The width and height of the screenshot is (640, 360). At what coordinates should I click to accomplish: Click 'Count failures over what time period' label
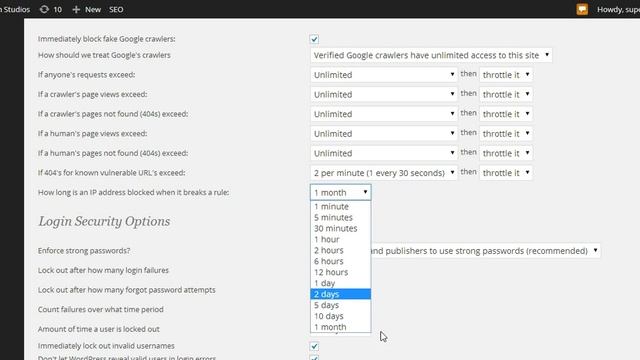(x=101, y=309)
